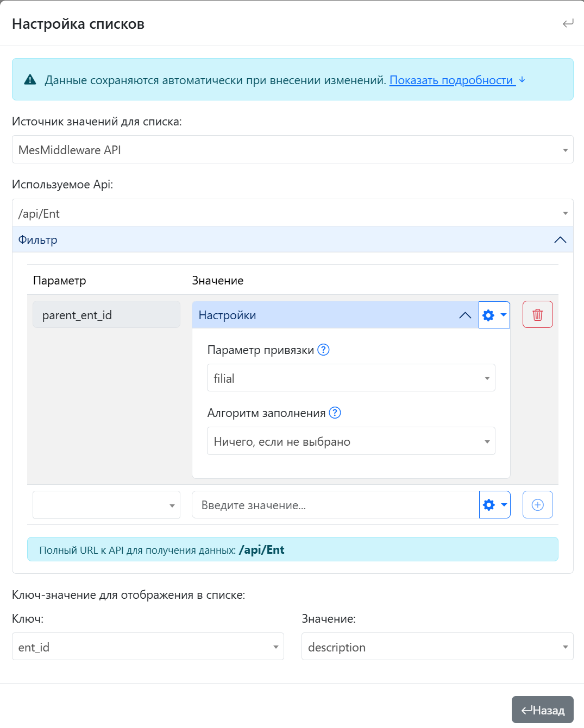Click the Введите значение input field
The height and width of the screenshot is (728, 584).
coord(335,505)
